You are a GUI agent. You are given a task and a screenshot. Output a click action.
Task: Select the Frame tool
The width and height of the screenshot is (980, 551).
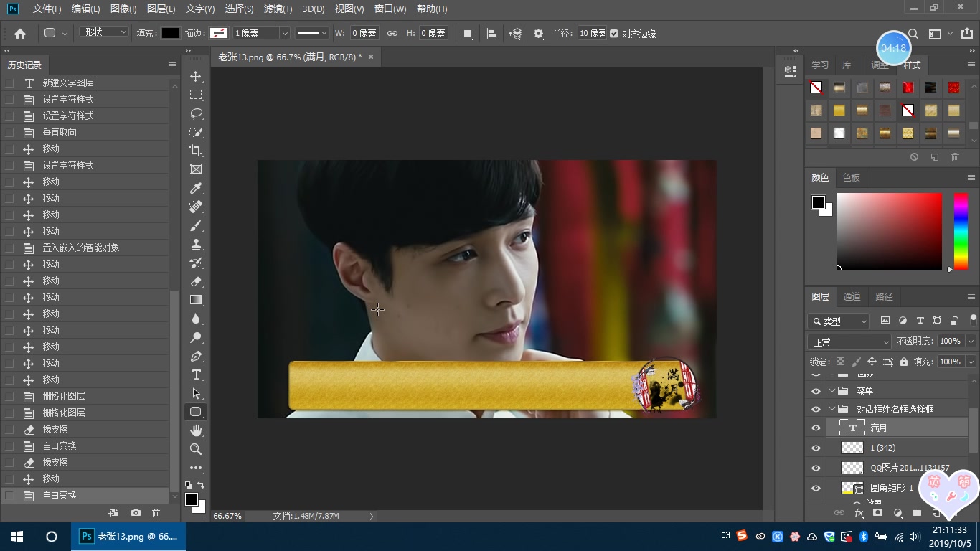click(x=196, y=169)
